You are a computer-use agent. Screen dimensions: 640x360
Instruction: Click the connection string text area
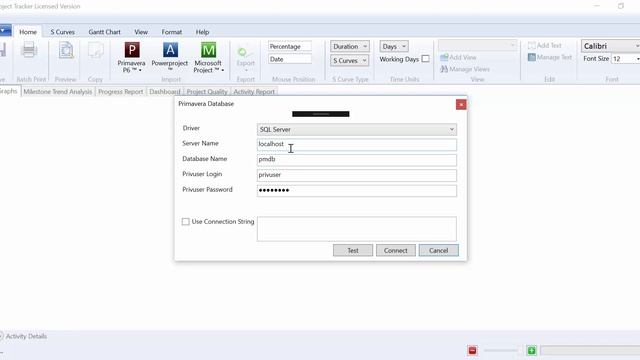[x=357, y=229]
